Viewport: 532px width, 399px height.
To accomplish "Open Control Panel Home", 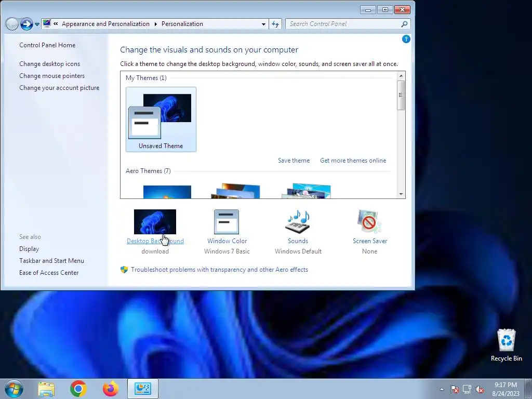I will 47,45.
